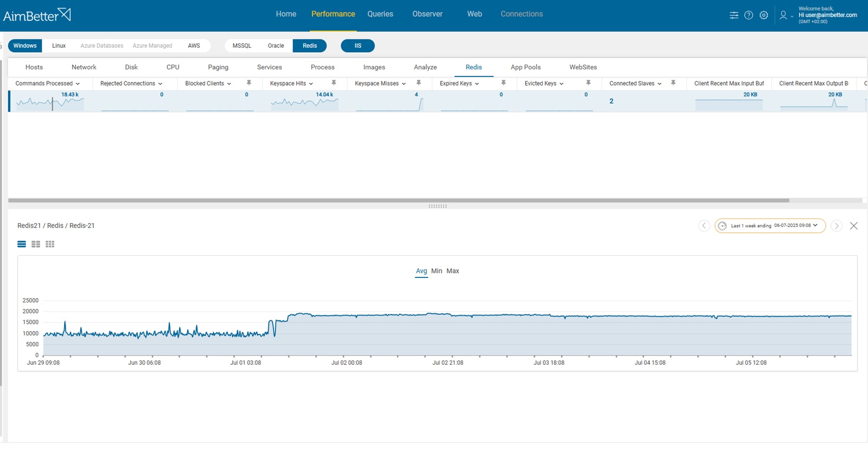
Task: Switch to the Paging tab
Action: [218, 67]
